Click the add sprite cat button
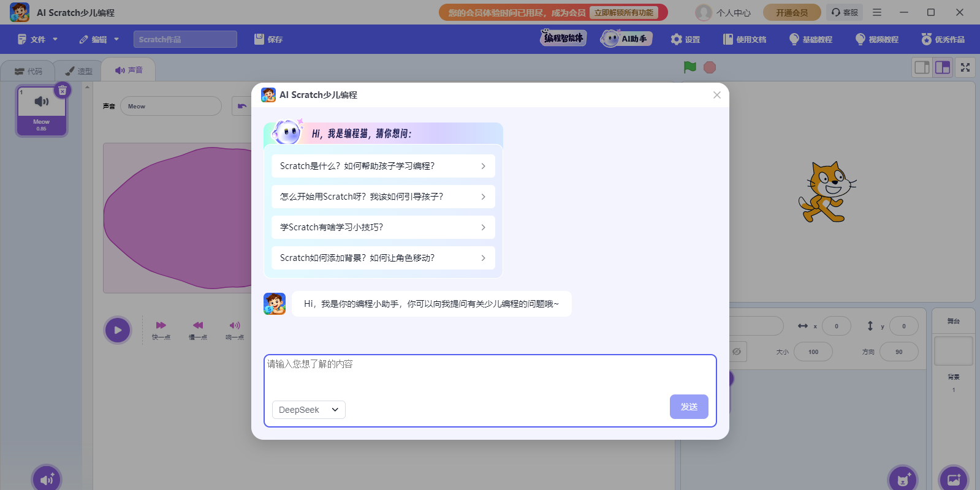 pyautogui.click(x=903, y=480)
